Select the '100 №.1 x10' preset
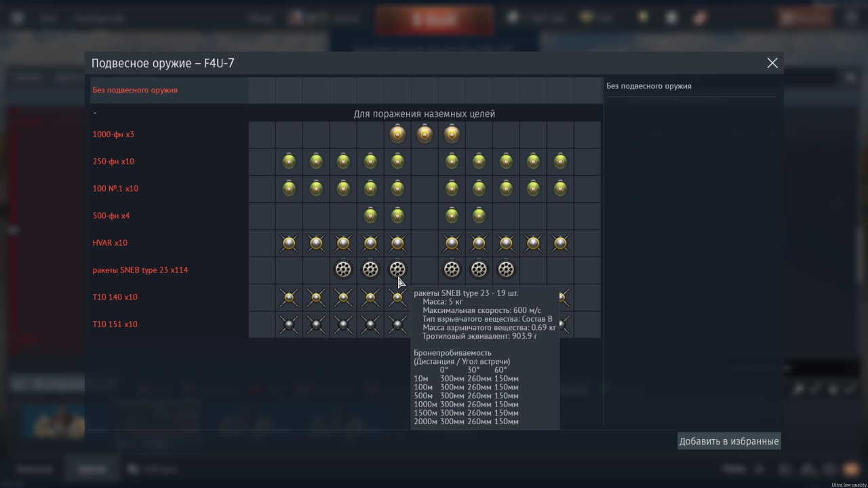Viewport: 868px width, 488px height. 115,189
